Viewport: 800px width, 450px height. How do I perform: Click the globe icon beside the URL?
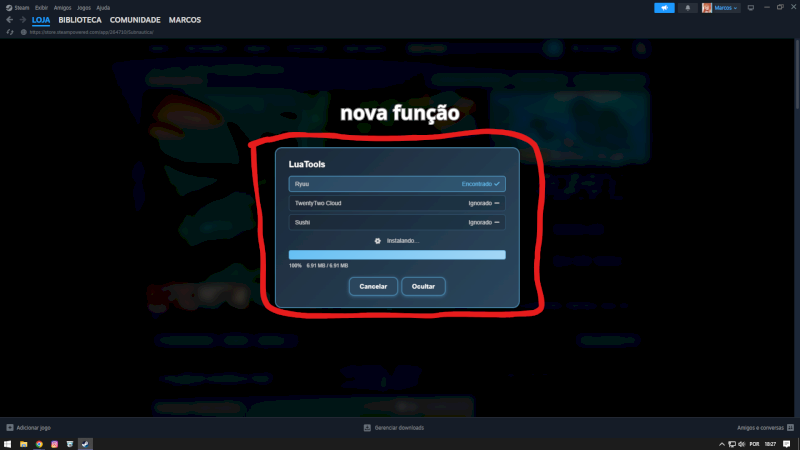coord(23,32)
